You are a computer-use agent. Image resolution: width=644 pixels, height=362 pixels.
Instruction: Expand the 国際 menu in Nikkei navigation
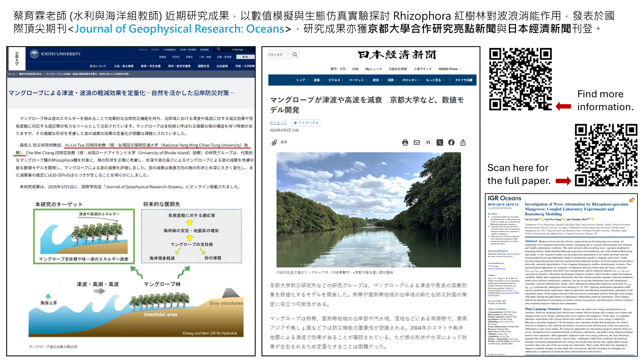point(392,80)
